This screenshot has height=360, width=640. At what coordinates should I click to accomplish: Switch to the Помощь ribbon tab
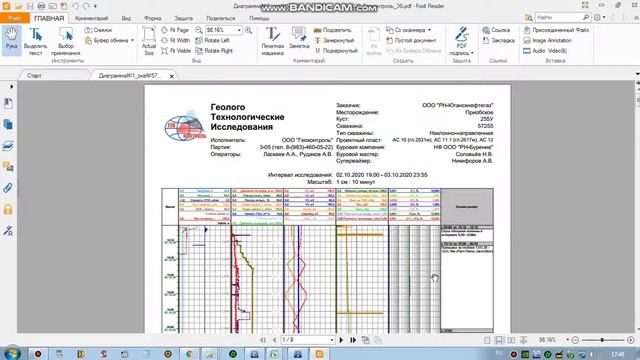[x=259, y=18]
